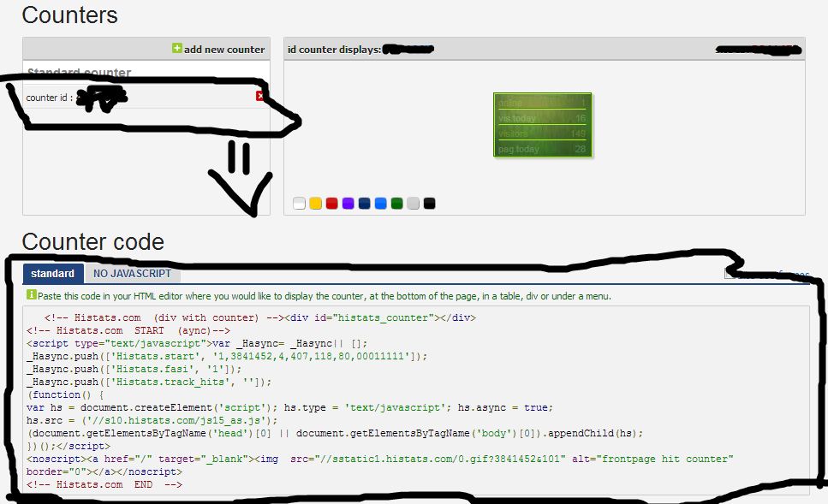Choose the green counter color swatch
The image size is (828, 504).
point(397,204)
